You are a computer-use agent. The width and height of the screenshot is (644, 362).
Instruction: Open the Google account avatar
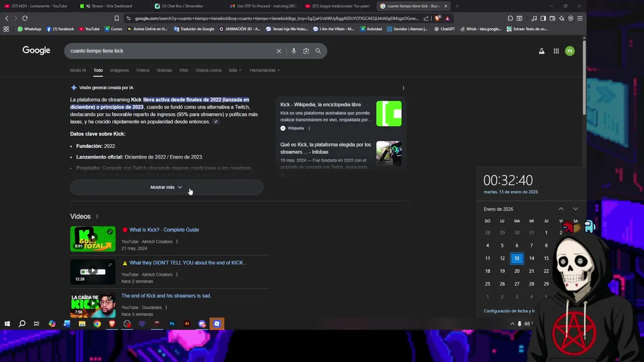[570, 51]
